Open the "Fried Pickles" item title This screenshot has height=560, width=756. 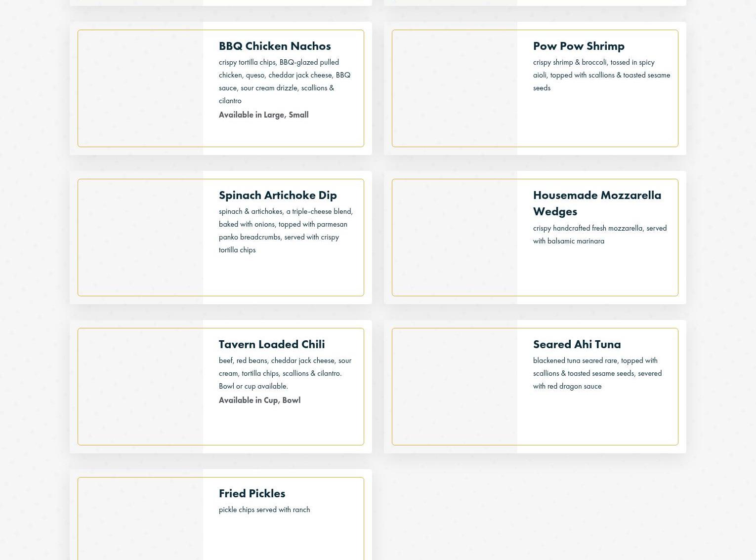click(x=252, y=493)
